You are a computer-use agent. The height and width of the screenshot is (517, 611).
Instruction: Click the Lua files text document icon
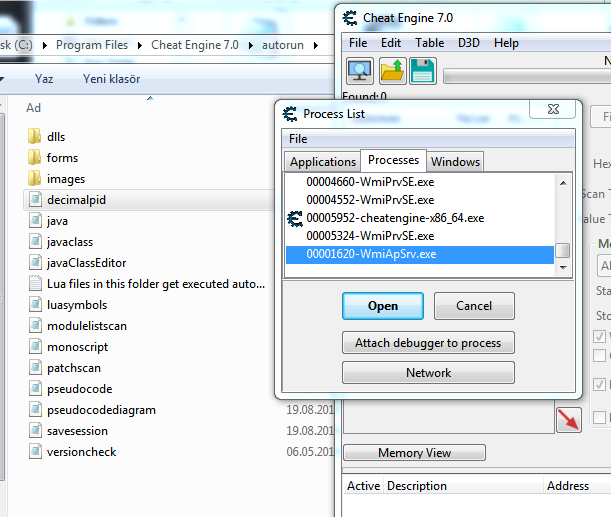(35, 284)
